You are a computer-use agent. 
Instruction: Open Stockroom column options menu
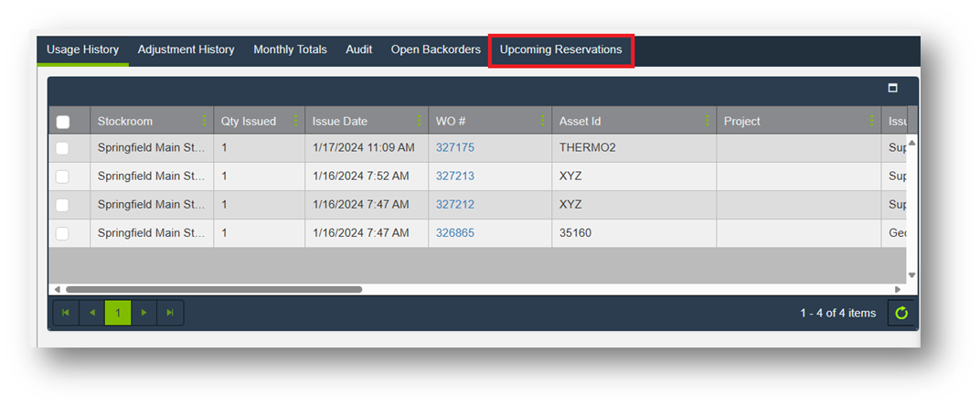(204, 121)
